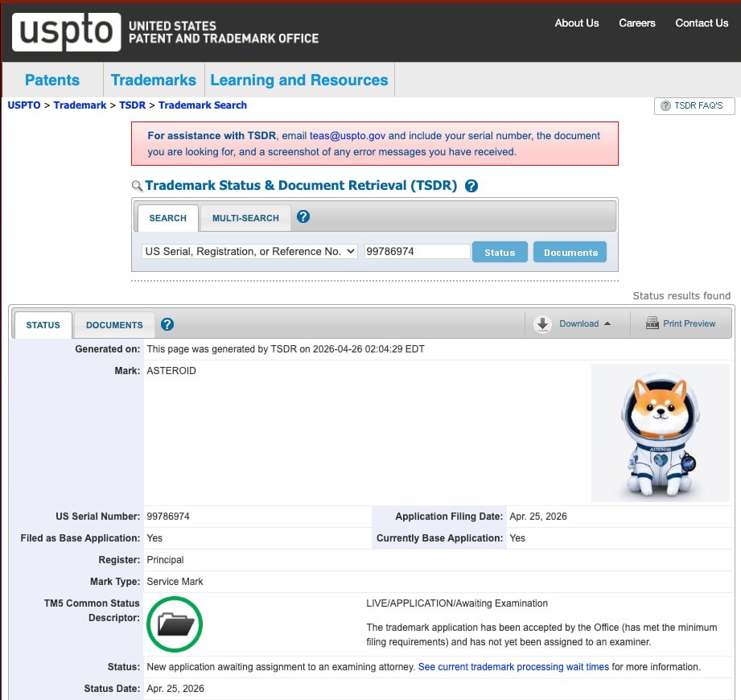Open trademark processing wait times link
The image size is (741, 700).
(513, 667)
